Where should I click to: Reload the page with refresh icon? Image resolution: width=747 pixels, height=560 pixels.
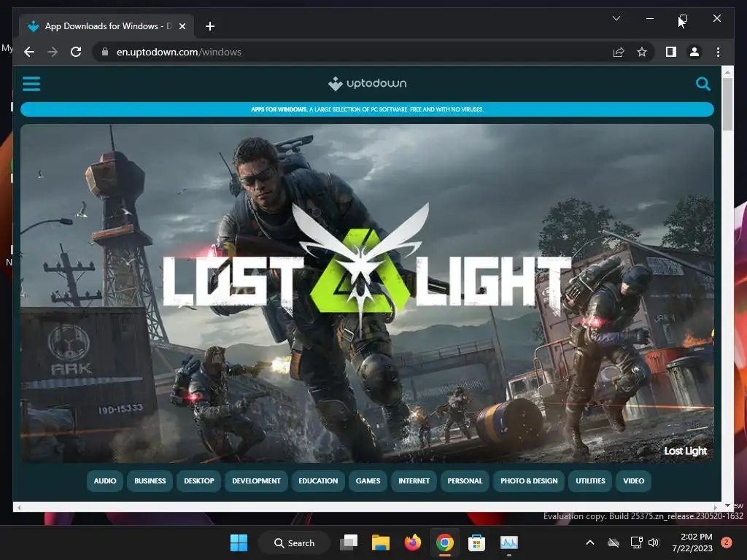pos(76,52)
